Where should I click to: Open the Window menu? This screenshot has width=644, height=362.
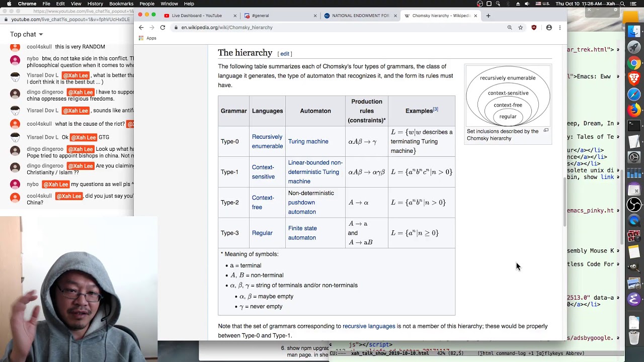click(169, 4)
